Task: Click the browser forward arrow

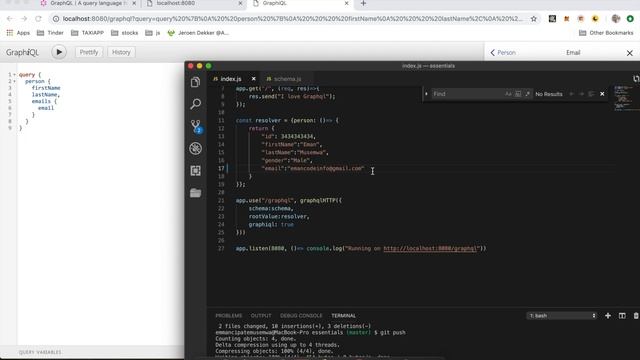Action: [24, 19]
